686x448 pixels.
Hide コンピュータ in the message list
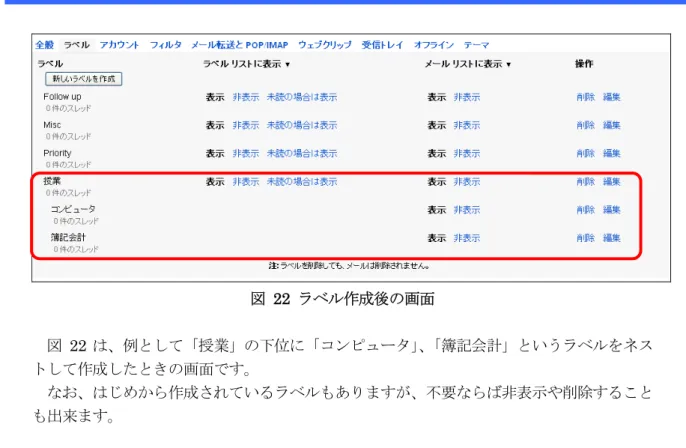(x=467, y=210)
